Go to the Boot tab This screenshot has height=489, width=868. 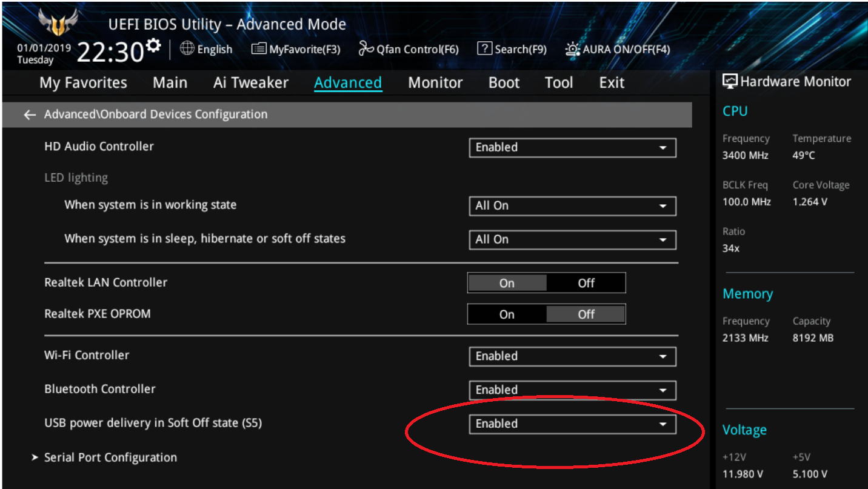click(504, 83)
